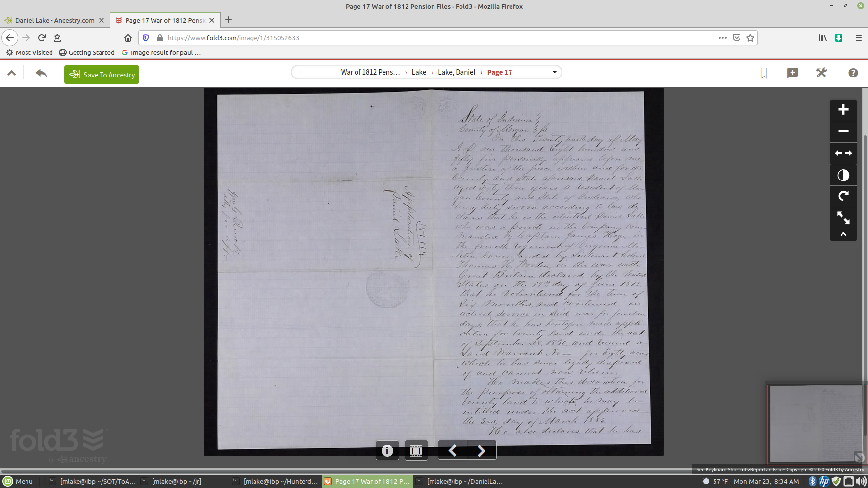This screenshot has width=868, height=488.
Task: Add a comment or annotation
Action: pyautogui.click(x=792, y=73)
